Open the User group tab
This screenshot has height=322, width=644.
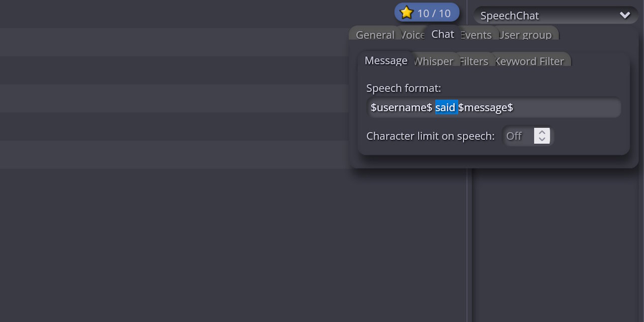click(526, 35)
